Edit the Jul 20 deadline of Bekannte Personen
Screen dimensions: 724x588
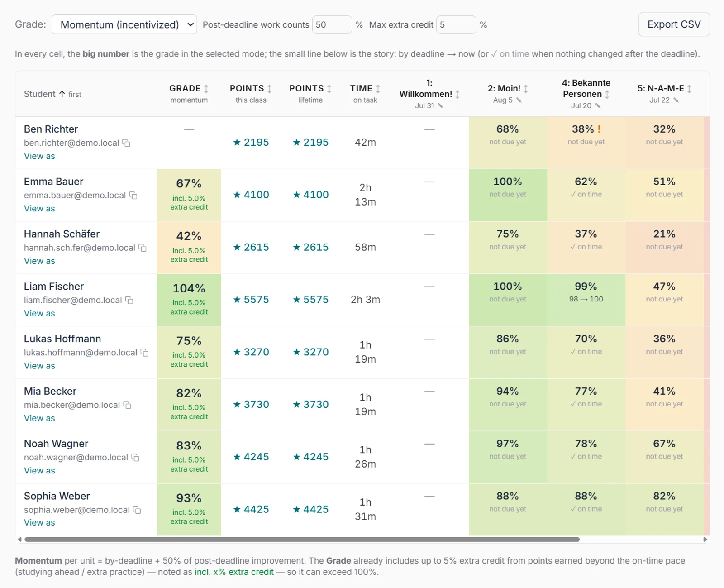tap(598, 106)
